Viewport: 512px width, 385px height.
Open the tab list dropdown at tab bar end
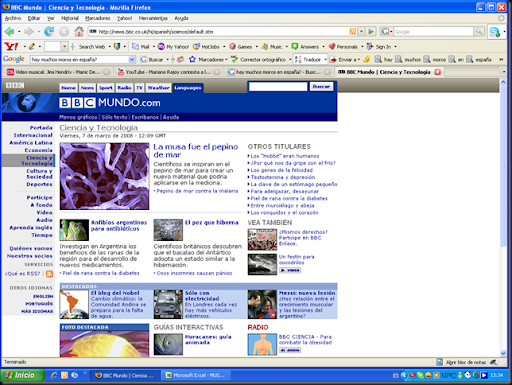503,72
